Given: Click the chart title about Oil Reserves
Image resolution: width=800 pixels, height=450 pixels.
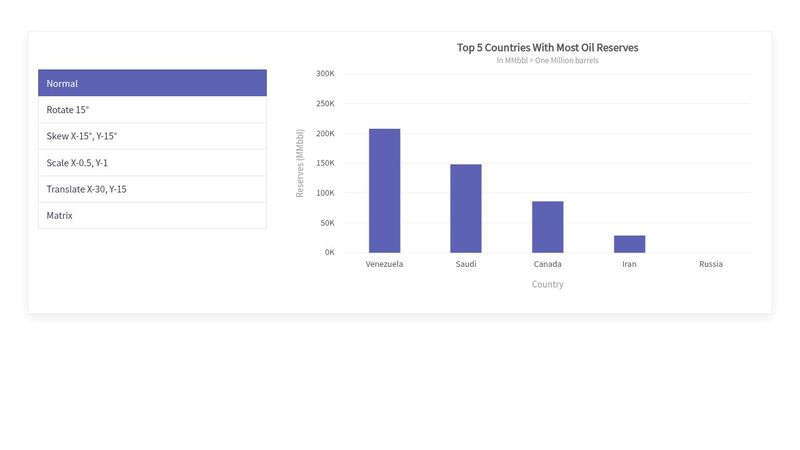Looking at the screenshot, I should pyautogui.click(x=547, y=47).
